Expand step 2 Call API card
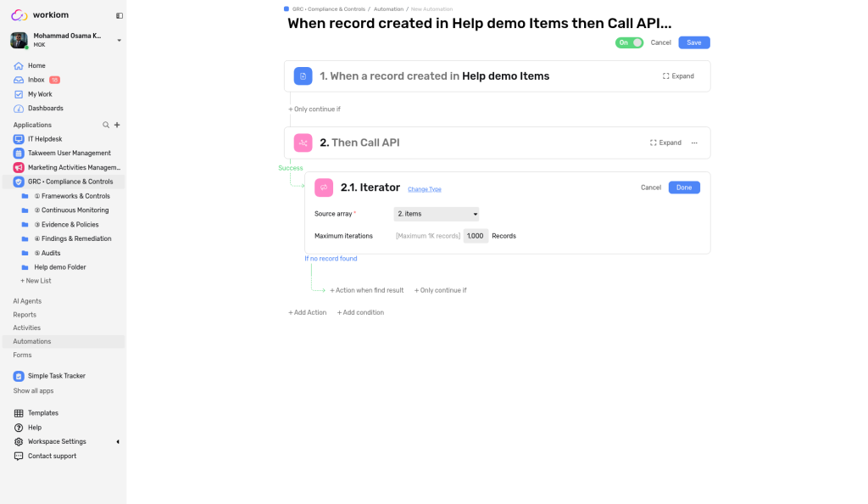The image size is (868, 504). coord(665,143)
